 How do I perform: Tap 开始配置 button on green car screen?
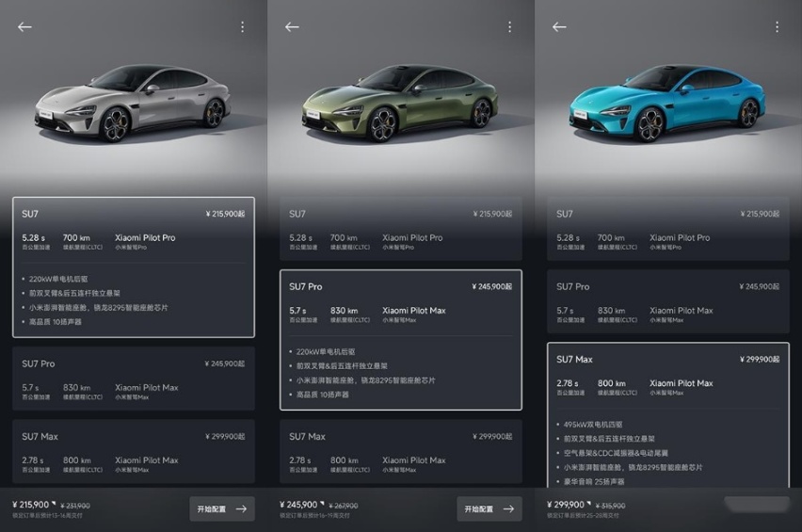[489, 509]
